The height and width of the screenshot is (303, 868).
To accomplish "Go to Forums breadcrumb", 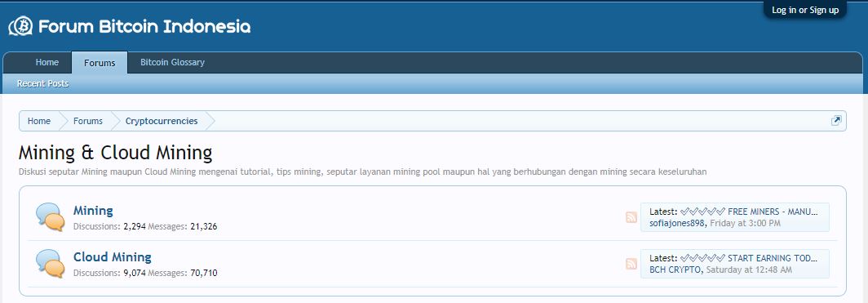I will click(x=88, y=121).
